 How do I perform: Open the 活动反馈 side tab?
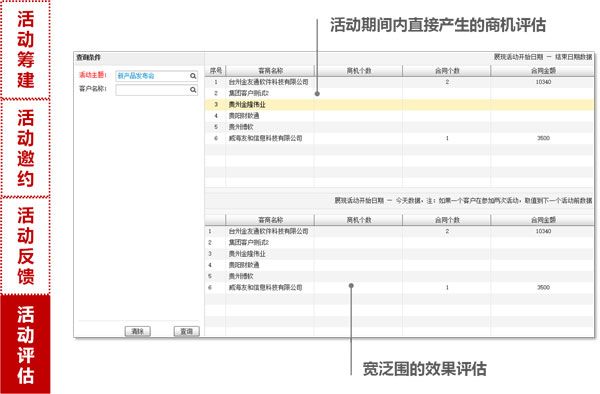[25, 246]
